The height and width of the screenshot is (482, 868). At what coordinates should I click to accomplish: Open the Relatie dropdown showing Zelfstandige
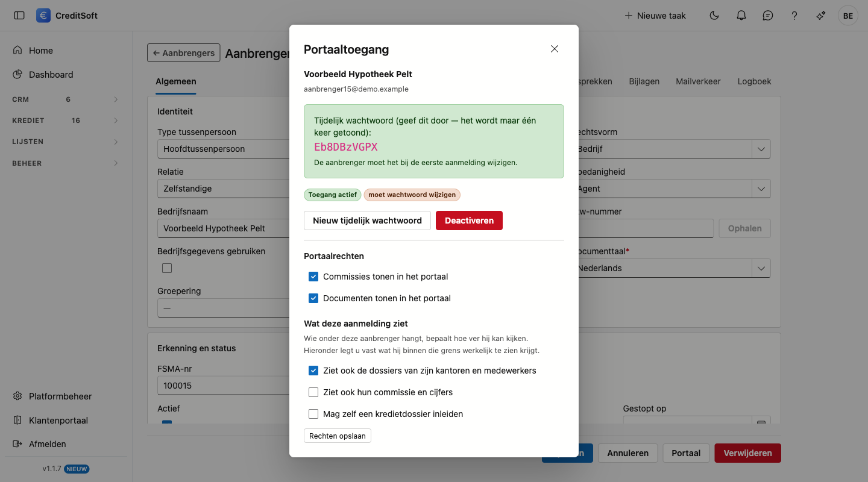[224, 189]
